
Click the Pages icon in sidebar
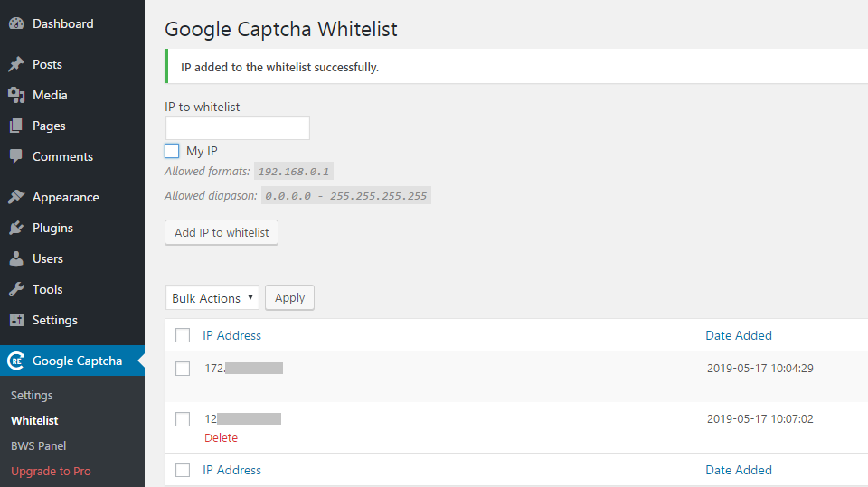(16, 126)
